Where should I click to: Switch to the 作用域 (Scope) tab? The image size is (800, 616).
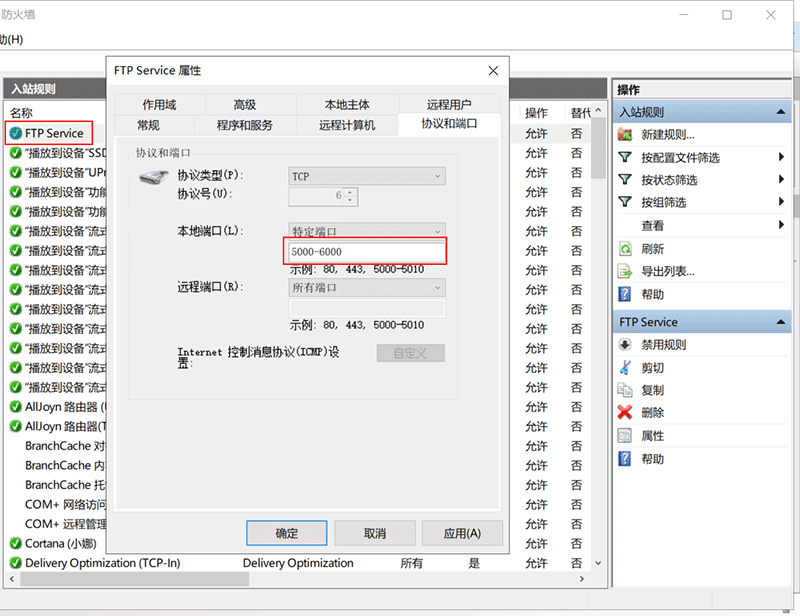click(160, 105)
